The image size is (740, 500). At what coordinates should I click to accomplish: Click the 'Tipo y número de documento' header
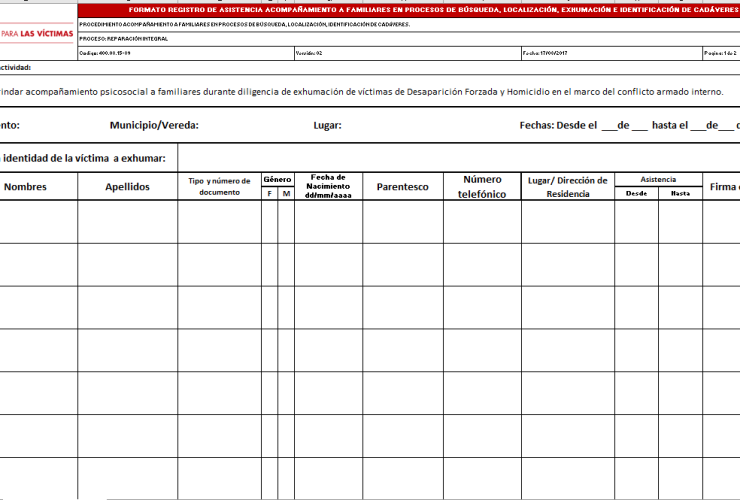coord(219,186)
